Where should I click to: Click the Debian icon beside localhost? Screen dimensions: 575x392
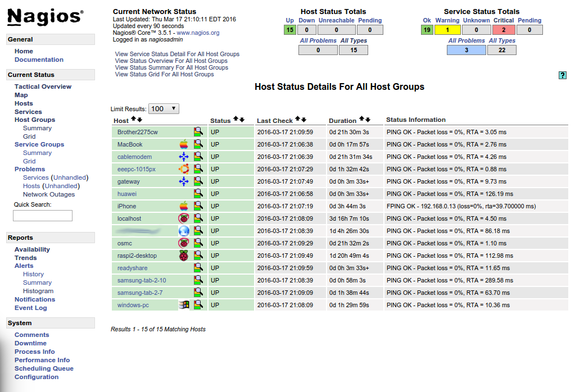(184, 218)
